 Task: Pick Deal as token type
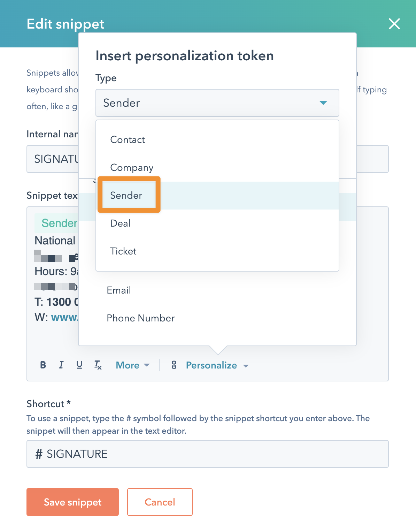click(120, 223)
